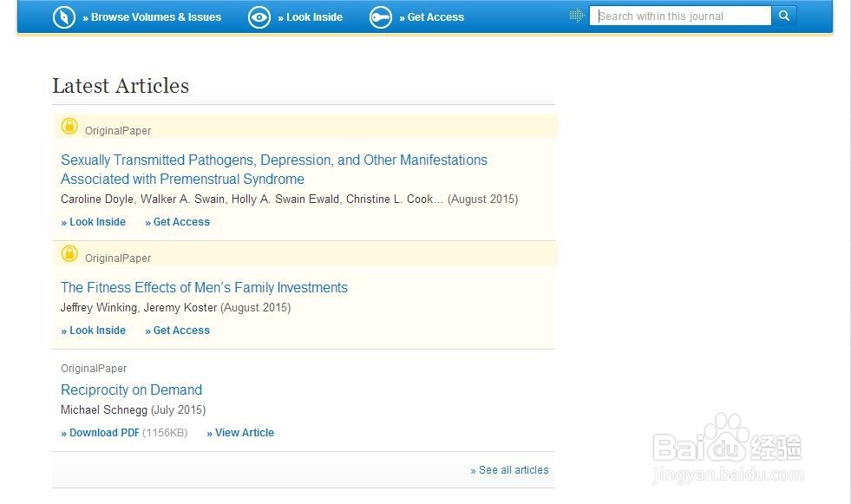Image resolution: width=851 pixels, height=504 pixels.
Task: Follow the See all articles link
Action: (x=510, y=470)
